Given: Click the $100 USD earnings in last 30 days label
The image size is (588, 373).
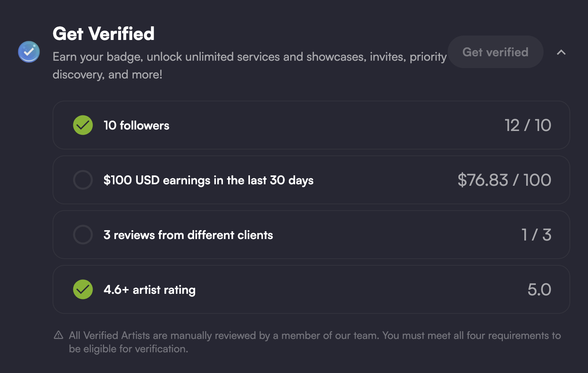Looking at the screenshot, I should tap(208, 180).
